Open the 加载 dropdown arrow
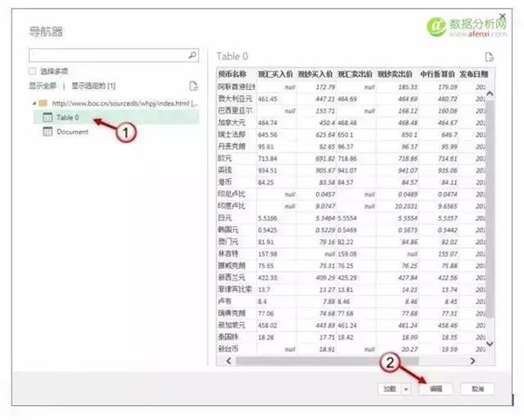The width and height of the screenshot is (524, 420). [x=406, y=389]
